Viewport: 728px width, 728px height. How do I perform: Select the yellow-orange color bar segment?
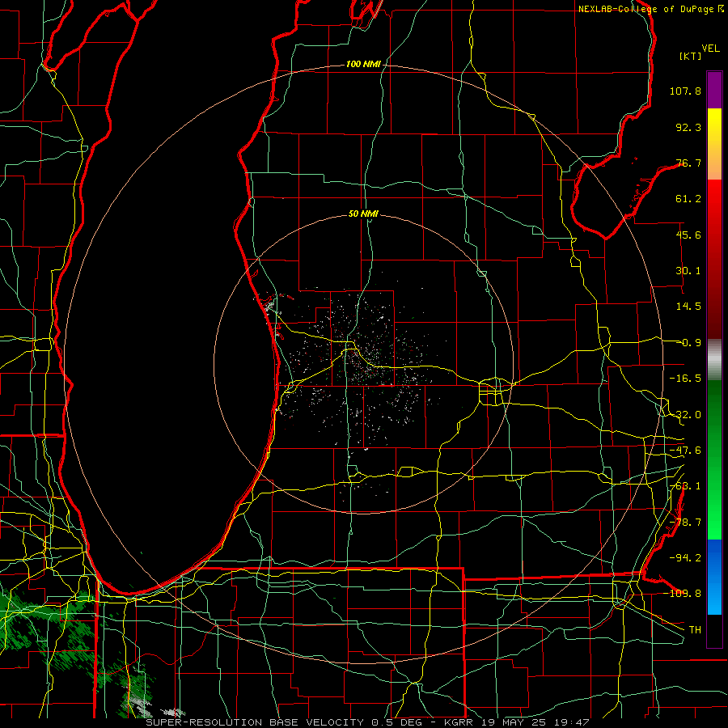coord(714,144)
